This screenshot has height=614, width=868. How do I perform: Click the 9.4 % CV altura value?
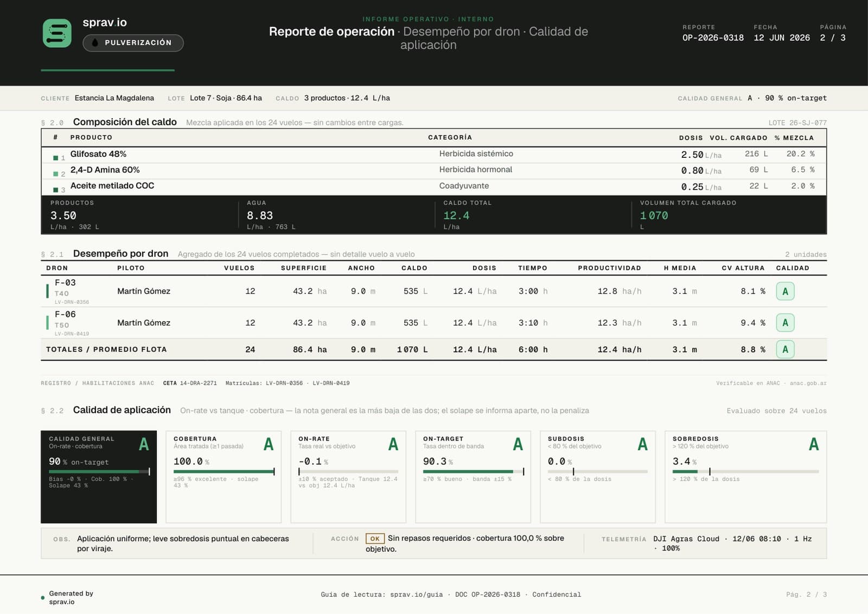click(753, 323)
